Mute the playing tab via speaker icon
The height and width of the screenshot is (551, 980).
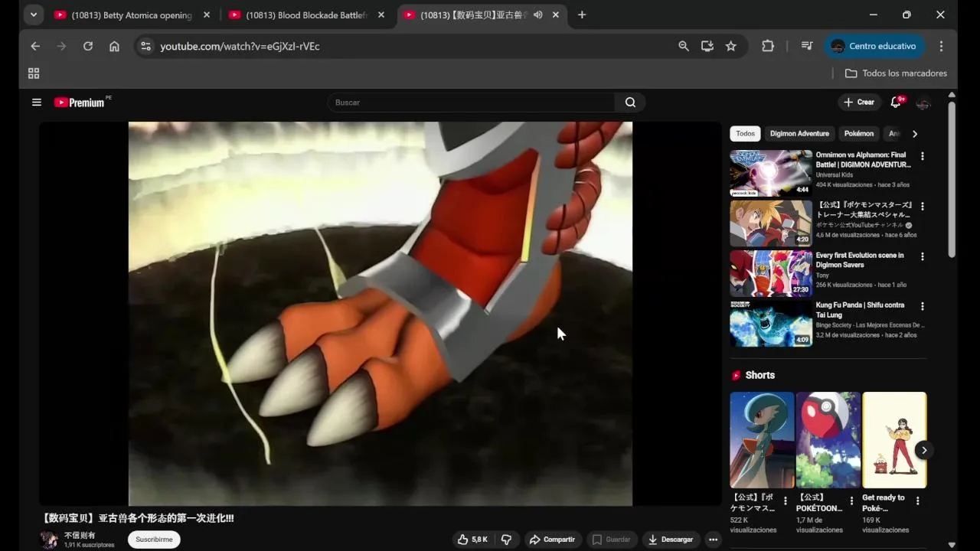point(538,15)
